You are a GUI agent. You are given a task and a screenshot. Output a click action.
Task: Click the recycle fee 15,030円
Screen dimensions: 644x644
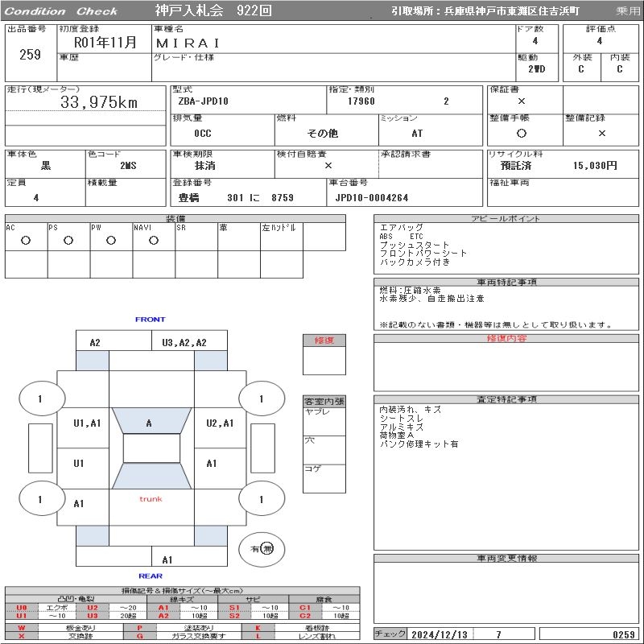click(x=595, y=166)
